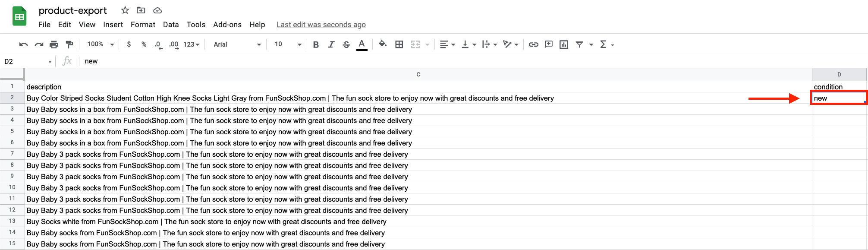The width and height of the screenshot is (868, 250).
Task: Toggle bold formatting
Action: click(x=316, y=44)
